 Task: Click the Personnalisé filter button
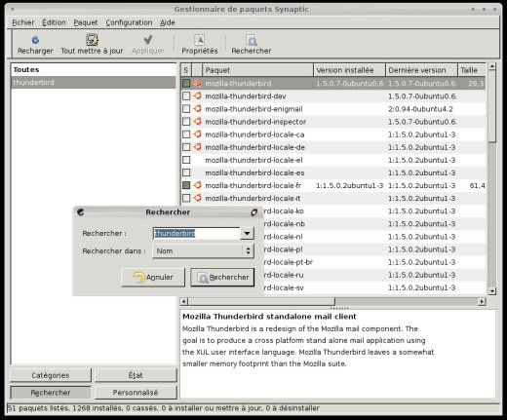pyautogui.click(x=136, y=393)
